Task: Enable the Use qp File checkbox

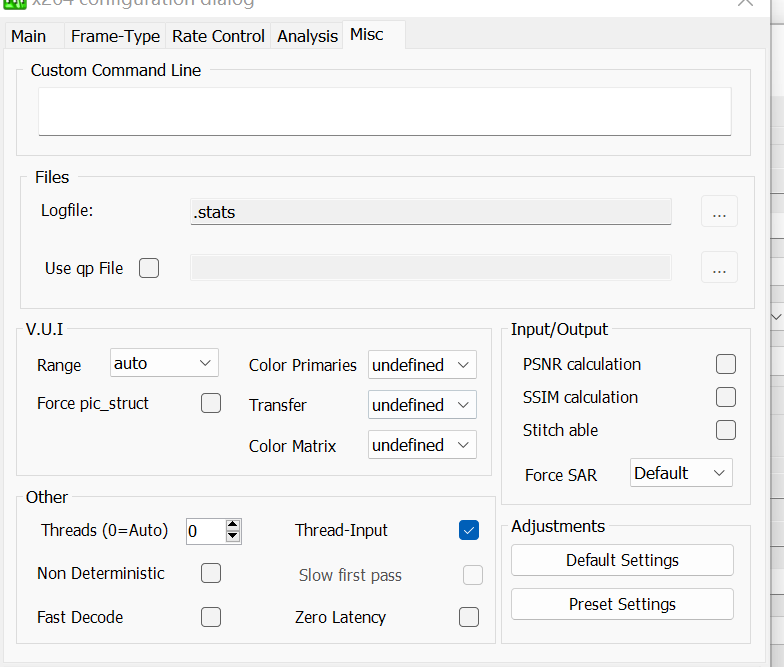Action: [x=149, y=268]
